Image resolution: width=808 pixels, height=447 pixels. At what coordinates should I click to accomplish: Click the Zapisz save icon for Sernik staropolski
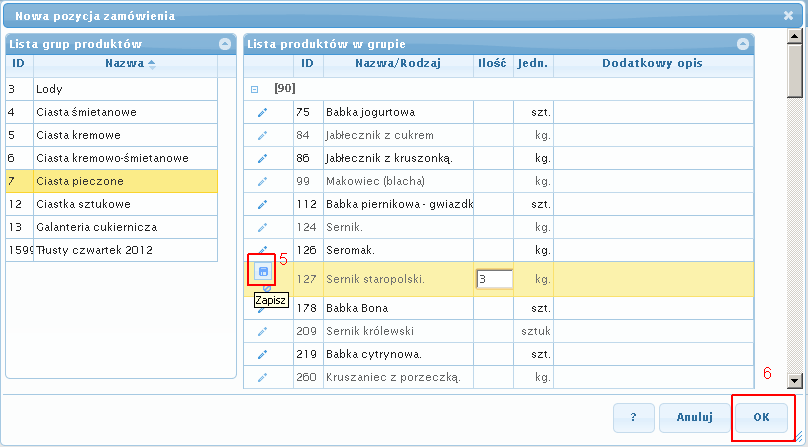click(263, 271)
